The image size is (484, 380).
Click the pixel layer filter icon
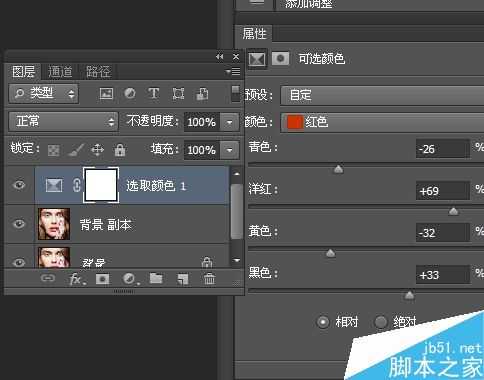106,94
